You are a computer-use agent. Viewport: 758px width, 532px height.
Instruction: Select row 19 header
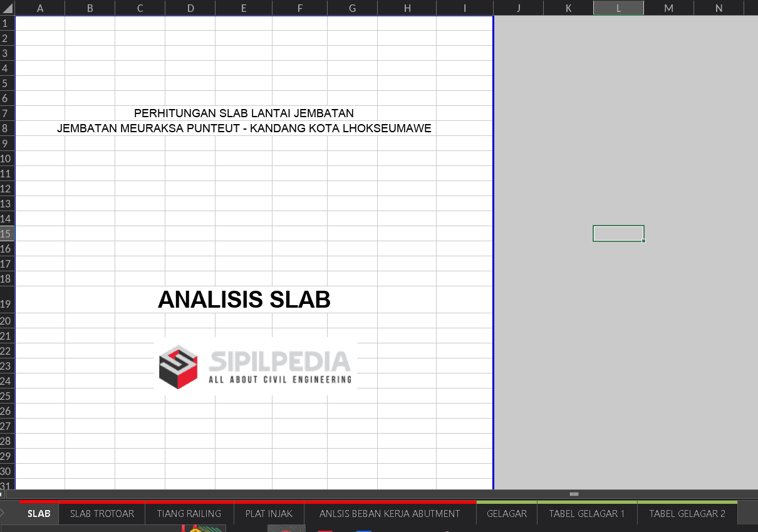pos(7,304)
